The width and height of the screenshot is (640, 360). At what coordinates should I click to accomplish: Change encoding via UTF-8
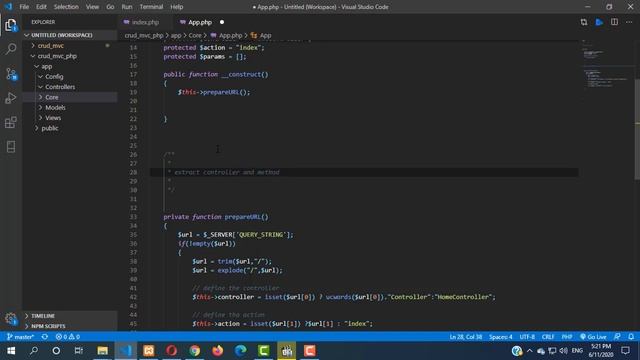[527, 337]
